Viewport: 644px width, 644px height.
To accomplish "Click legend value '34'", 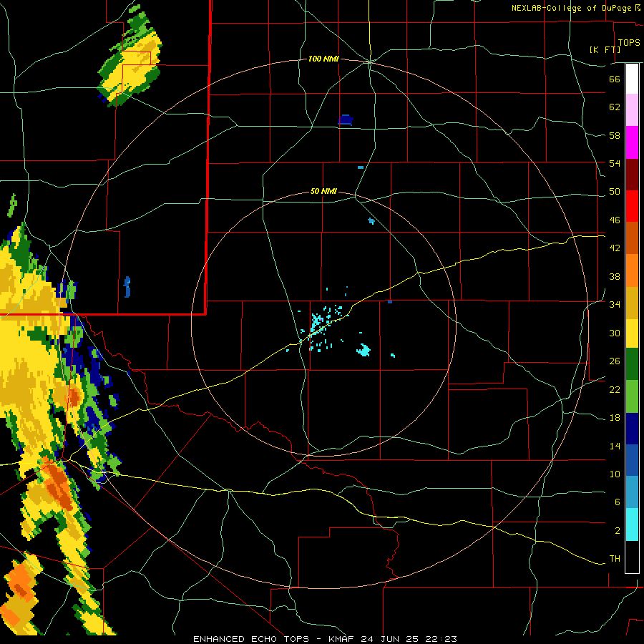I will [x=615, y=305].
